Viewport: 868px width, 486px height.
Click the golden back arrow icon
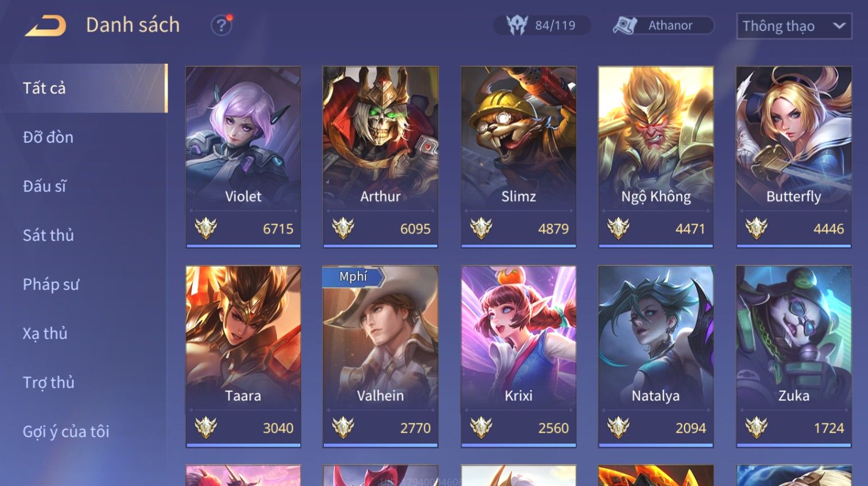click(45, 25)
